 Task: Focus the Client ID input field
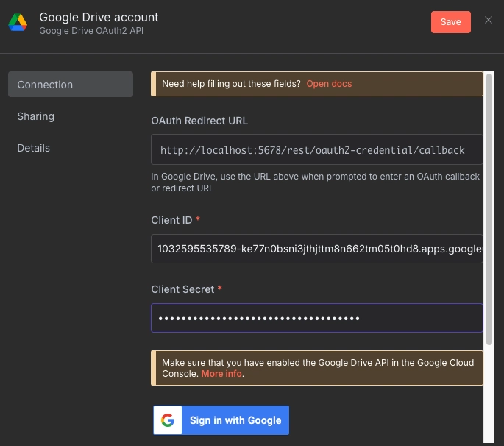coord(316,249)
